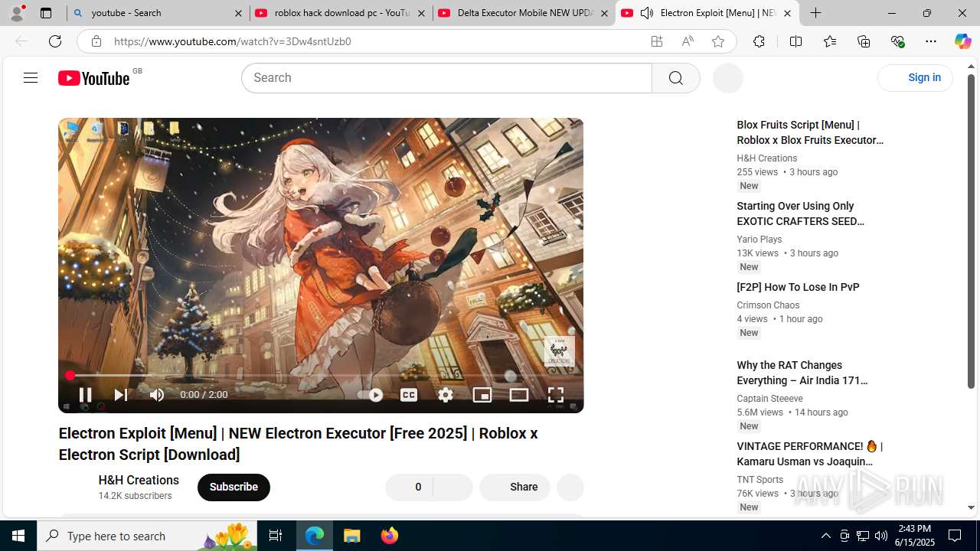
Task: Open Why the RAT Changes Everything video
Action: click(802, 373)
